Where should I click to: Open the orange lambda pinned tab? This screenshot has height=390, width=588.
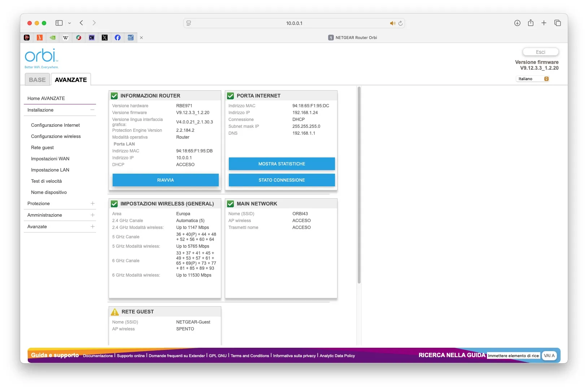[x=40, y=38]
